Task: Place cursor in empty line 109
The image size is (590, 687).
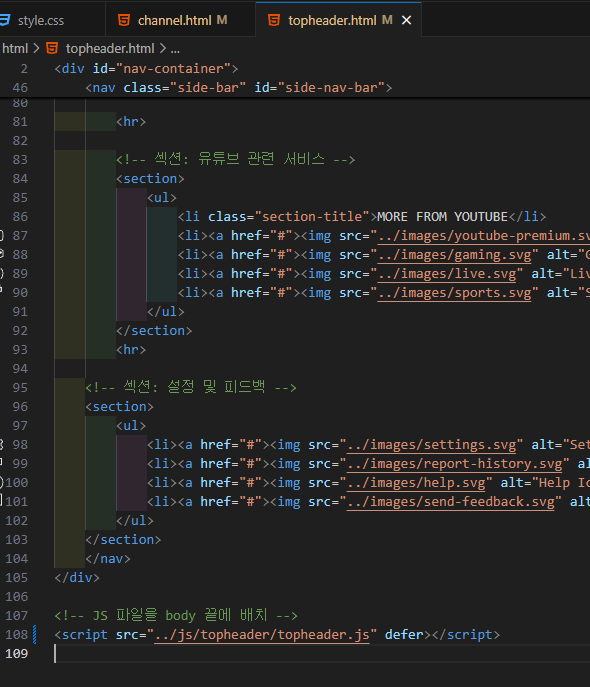Action: (322, 654)
